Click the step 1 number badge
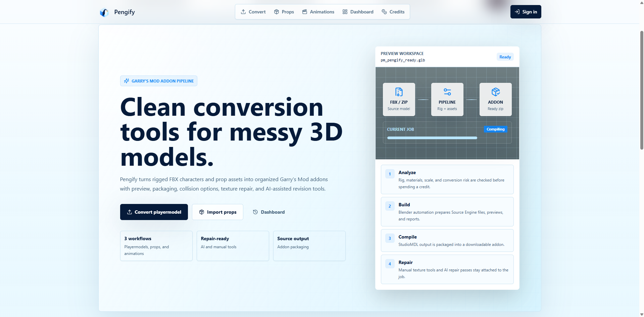Viewport: 644px width, 317px height. point(390,174)
